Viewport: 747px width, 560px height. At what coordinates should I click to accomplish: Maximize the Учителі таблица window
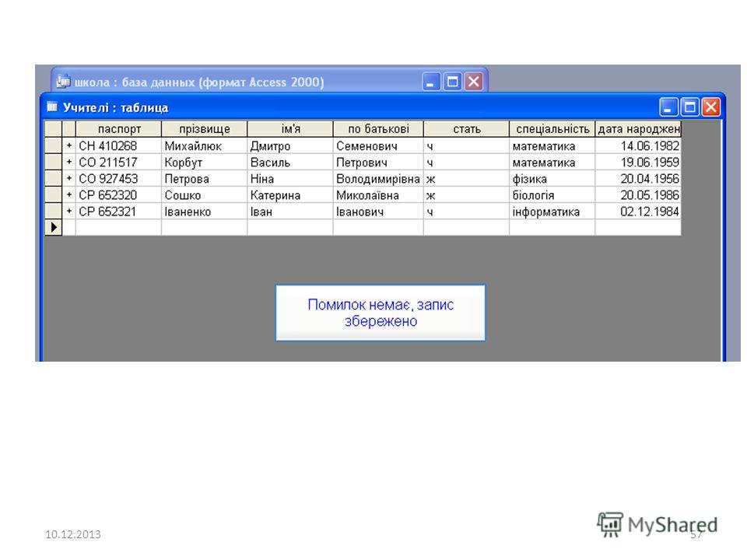point(689,107)
